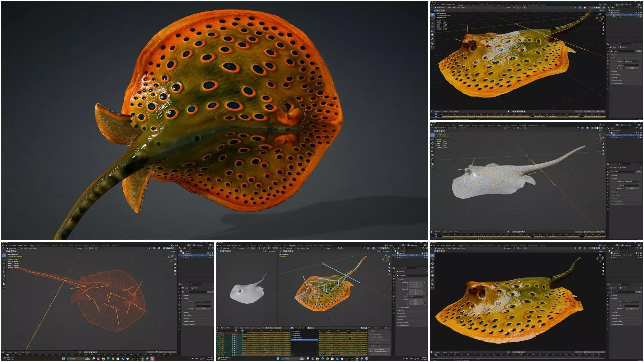The image size is (644, 362).
Task: Open Pose Mode dropdown in animation window viewport
Action: 289,248
